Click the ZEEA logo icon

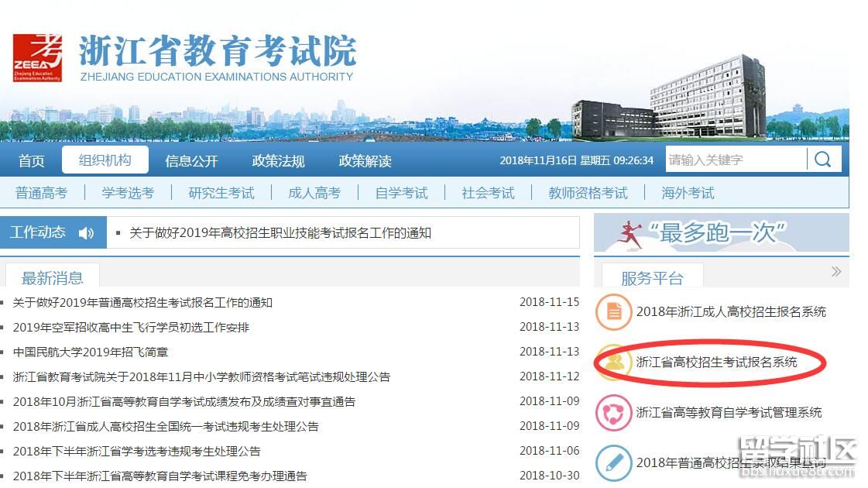[37, 57]
